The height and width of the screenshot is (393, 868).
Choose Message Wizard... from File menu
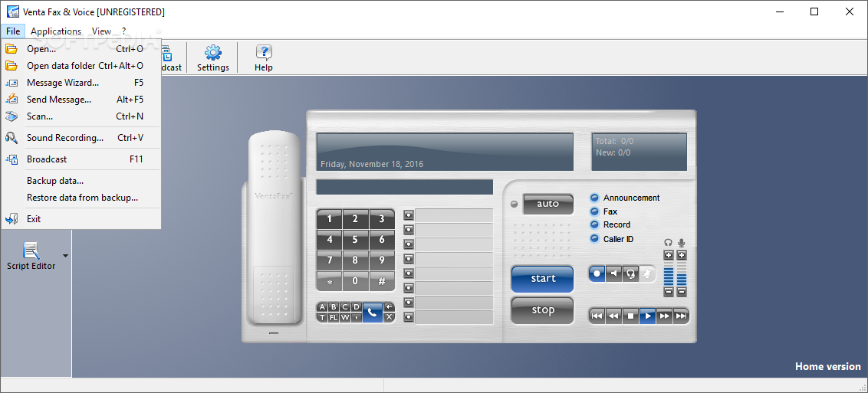pyautogui.click(x=81, y=83)
